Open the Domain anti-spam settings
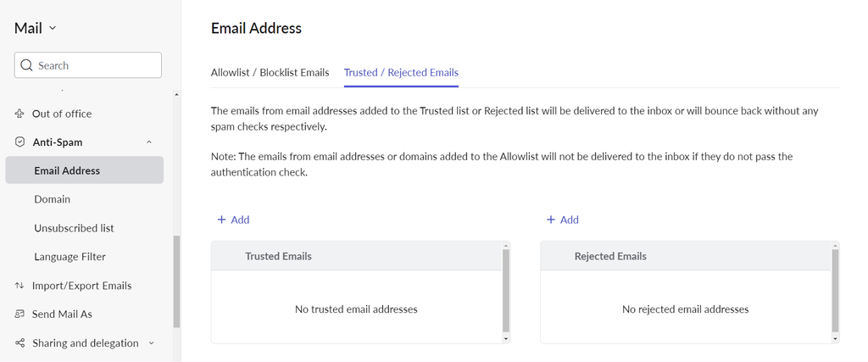 click(x=52, y=199)
